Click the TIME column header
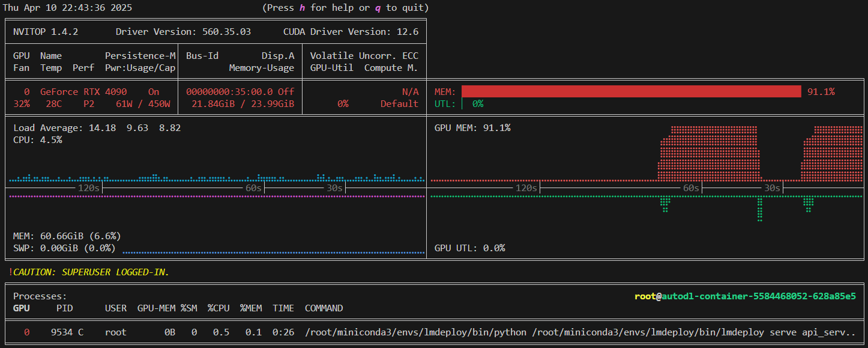The height and width of the screenshot is (348, 868). click(283, 308)
